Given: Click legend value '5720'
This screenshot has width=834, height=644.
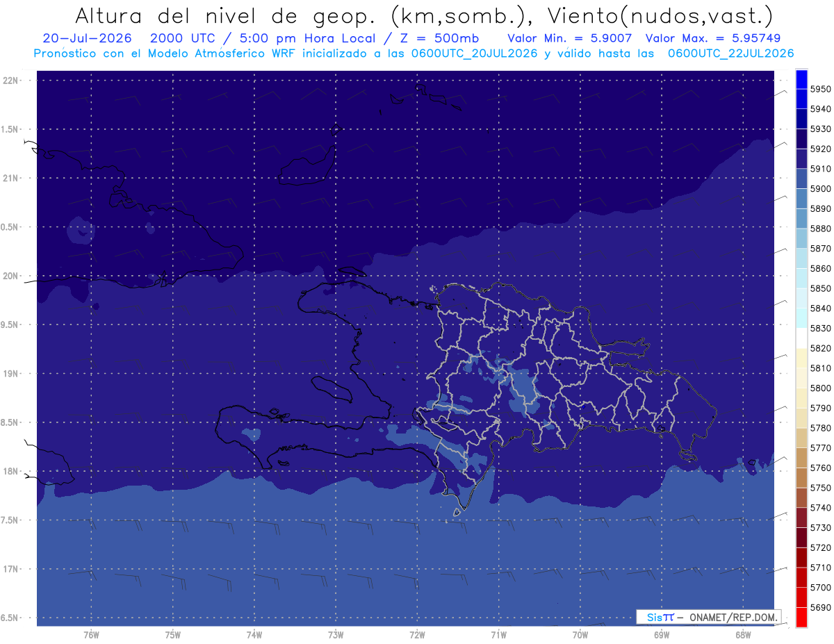Looking at the screenshot, I should [x=821, y=547].
